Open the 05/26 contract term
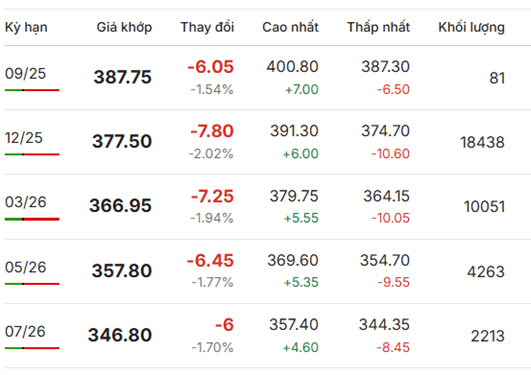The image size is (531, 375). [x=25, y=267]
